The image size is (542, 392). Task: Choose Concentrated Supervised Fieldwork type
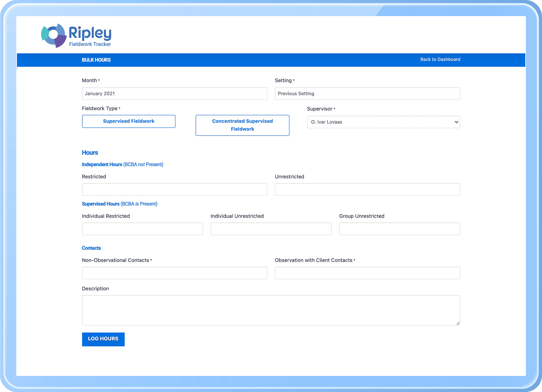242,125
